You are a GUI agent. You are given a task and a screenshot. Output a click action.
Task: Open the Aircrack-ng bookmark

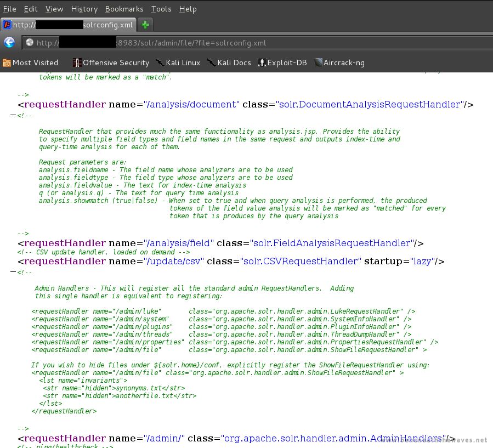339,63
